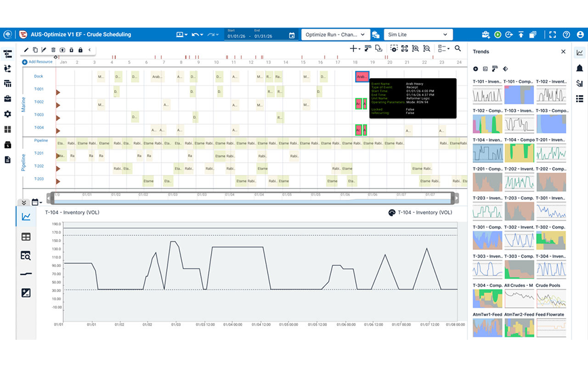Click the pencil edit icon in the event toolbar
588x368 pixels.
(x=26, y=50)
